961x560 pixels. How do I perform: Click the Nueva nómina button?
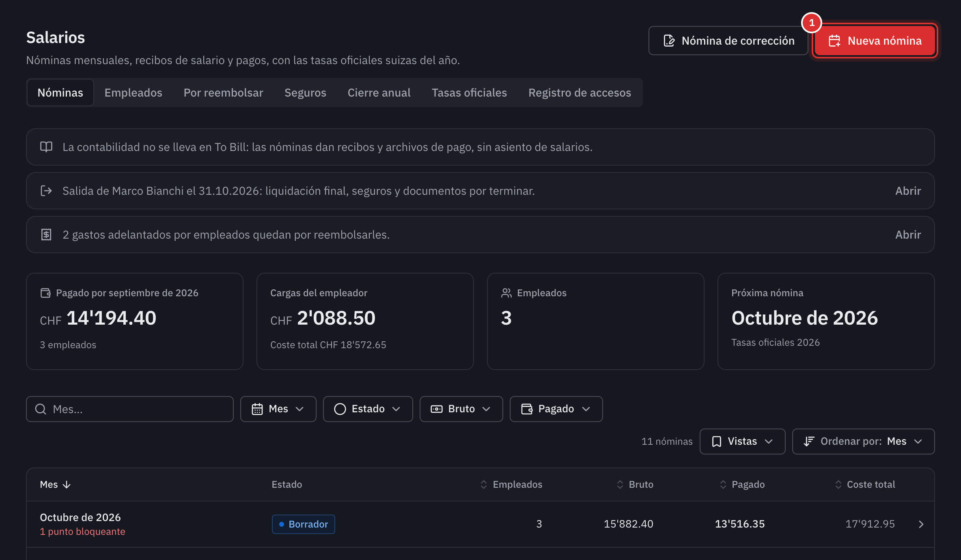point(875,41)
